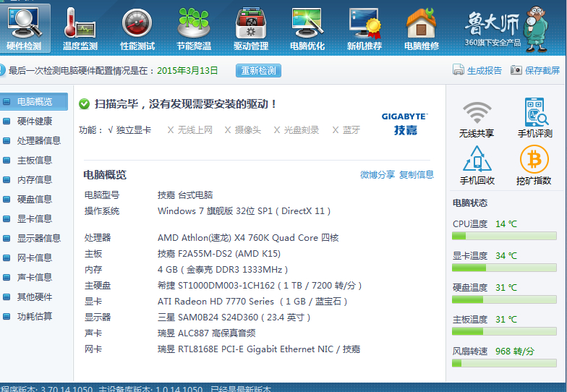
Task: Select 显卡信息 in the sidebar
Action: (34, 218)
